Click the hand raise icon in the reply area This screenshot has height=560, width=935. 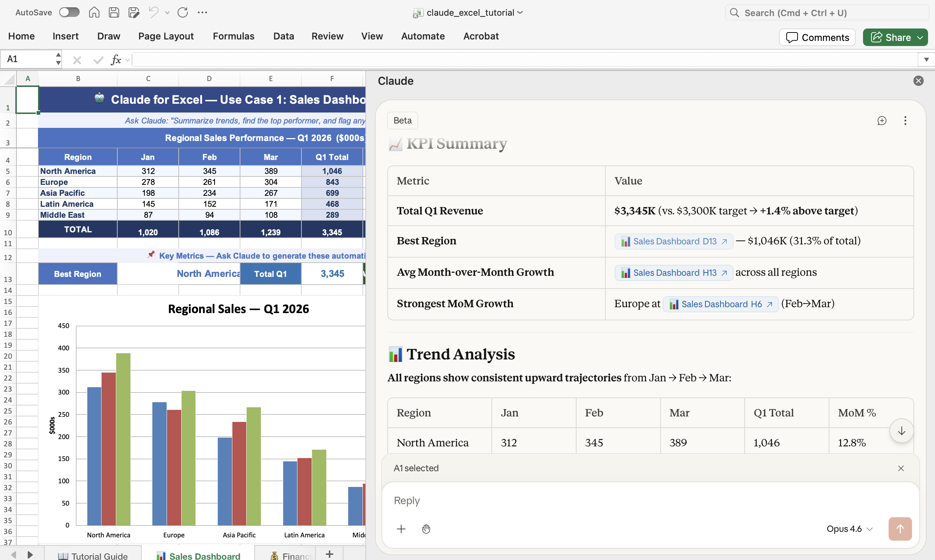pyautogui.click(x=426, y=529)
